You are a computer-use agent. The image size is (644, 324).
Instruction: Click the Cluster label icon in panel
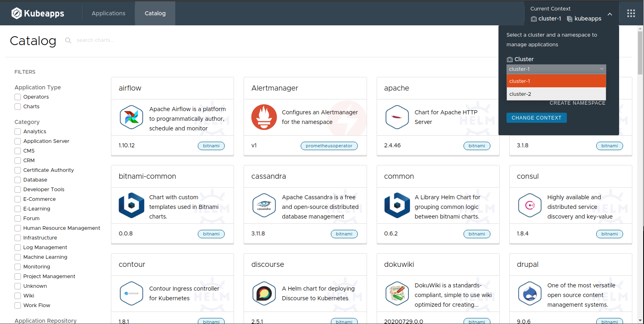tap(510, 60)
